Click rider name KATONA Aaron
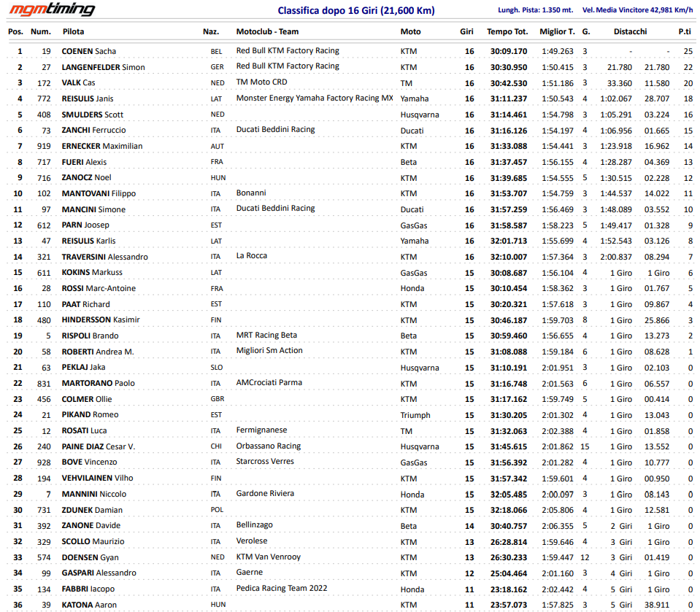 [89, 605]
